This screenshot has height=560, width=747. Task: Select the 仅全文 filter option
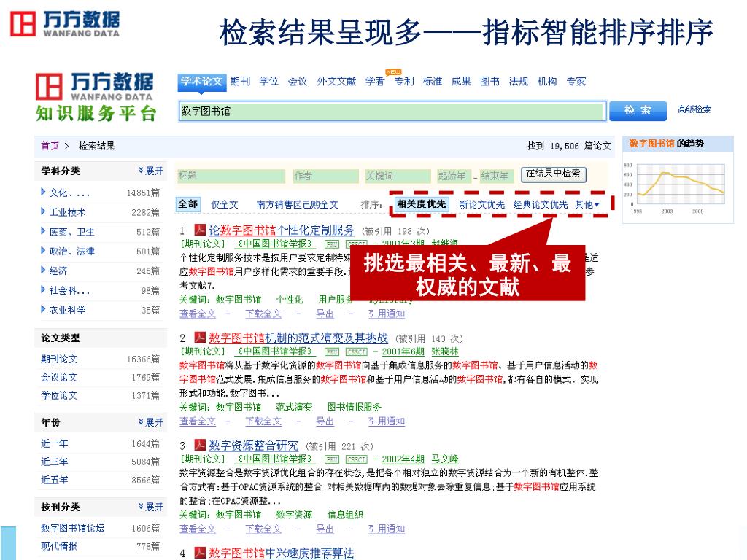pos(225,205)
